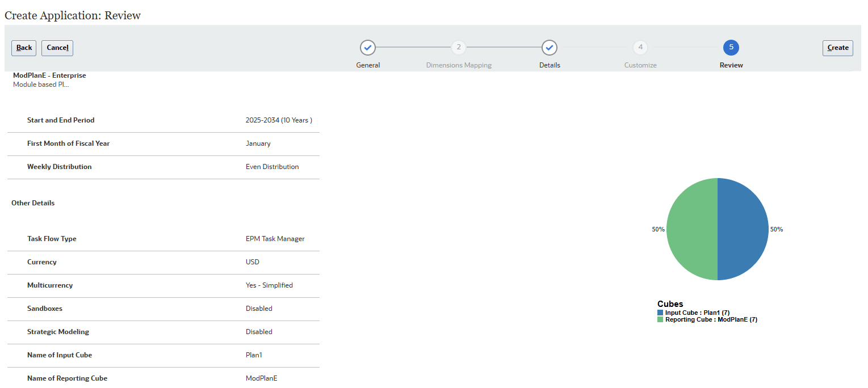Click legend text Reporting Cube : ModPlanE (7)
This screenshot has width=868, height=388.
click(711, 319)
